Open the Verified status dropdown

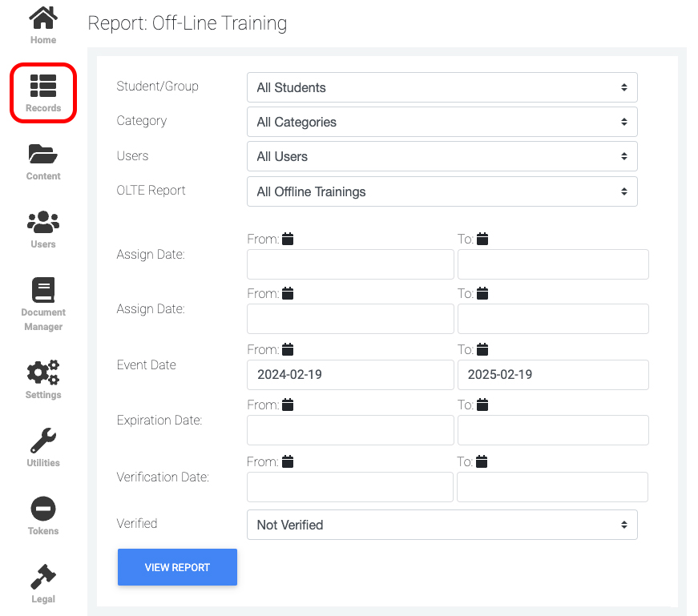[442, 525]
